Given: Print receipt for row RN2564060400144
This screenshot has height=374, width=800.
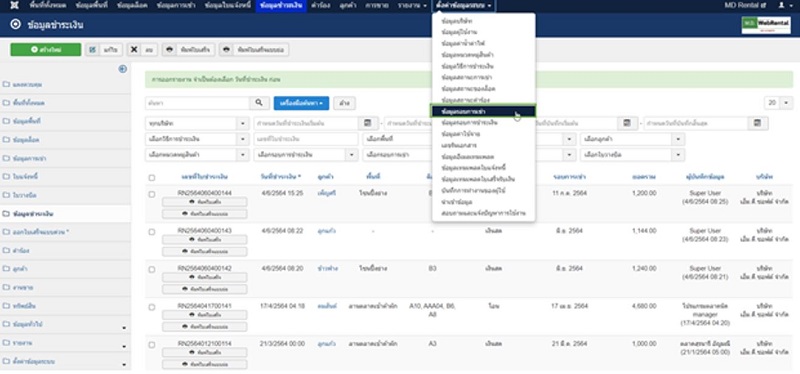Looking at the screenshot, I should 205,202.
